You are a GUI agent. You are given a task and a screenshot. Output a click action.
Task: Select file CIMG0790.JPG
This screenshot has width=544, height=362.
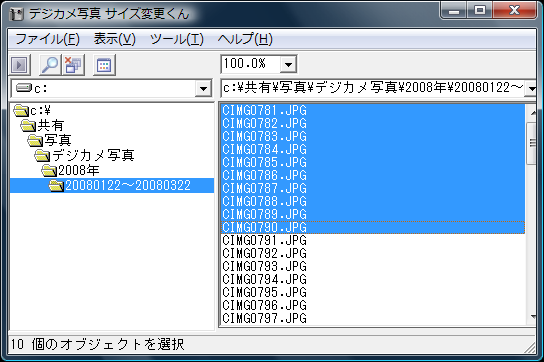click(373, 227)
